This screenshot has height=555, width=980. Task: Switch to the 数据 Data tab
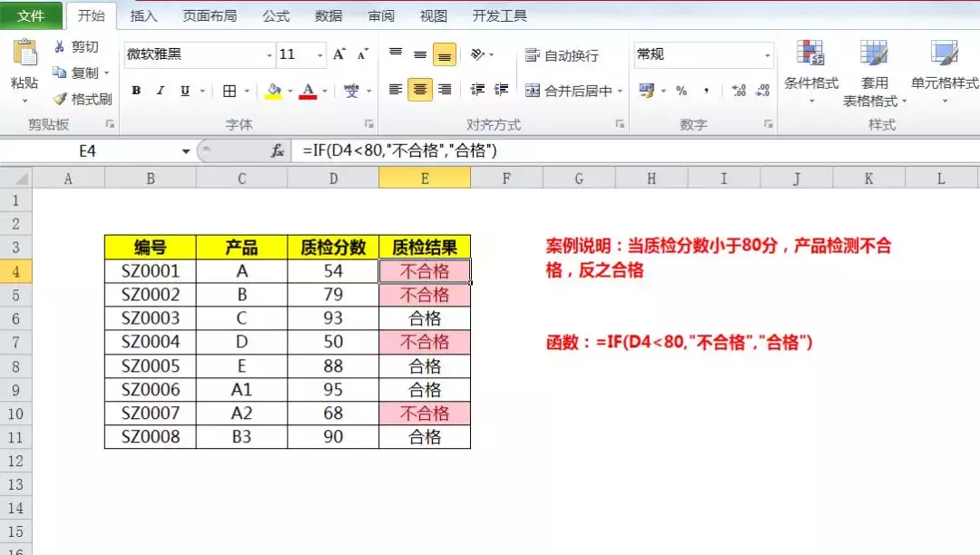tap(328, 15)
